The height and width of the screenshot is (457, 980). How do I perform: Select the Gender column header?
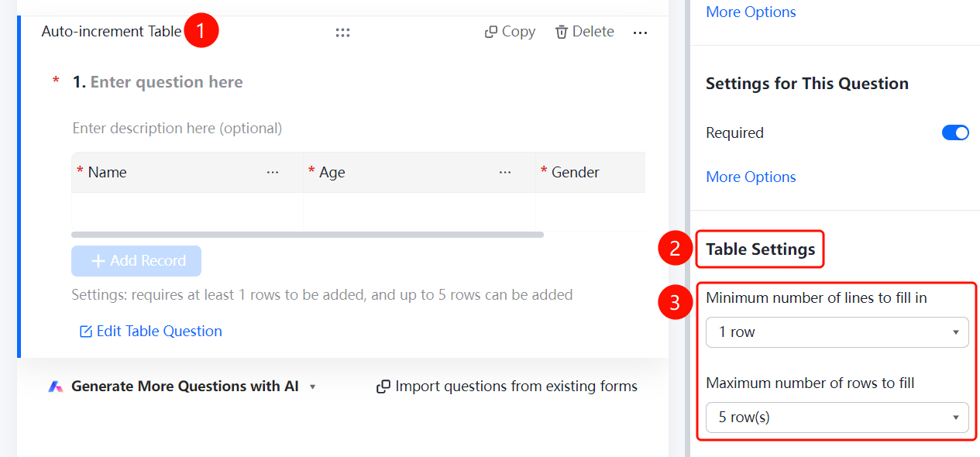590,172
